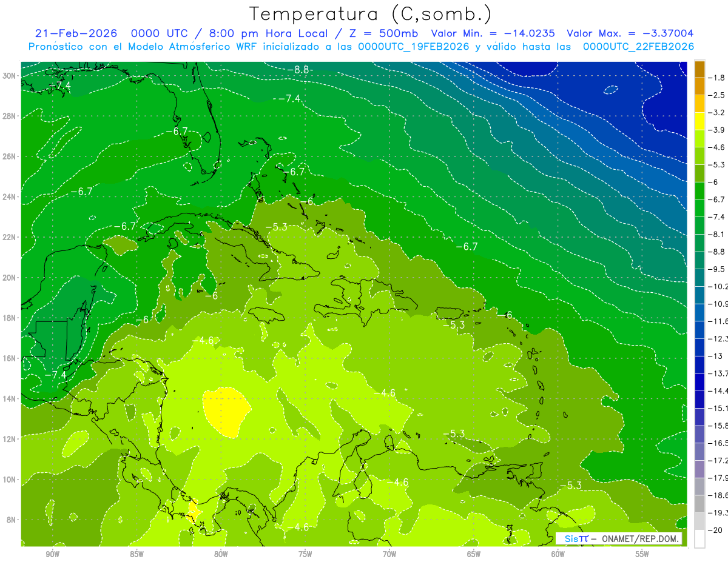Viewport: 728px width, 562px height.
Task: Click the "Temperatura (C,somb.)" chart title
Action: tap(370, 14)
